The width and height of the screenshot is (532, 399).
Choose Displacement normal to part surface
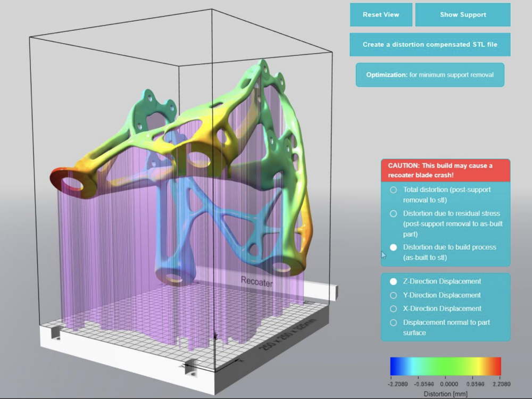coord(393,323)
